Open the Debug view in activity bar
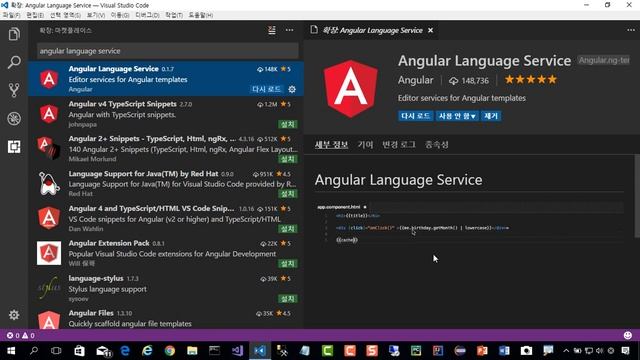The width and height of the screenshot is (640, 360). click(x=14, y=118)
